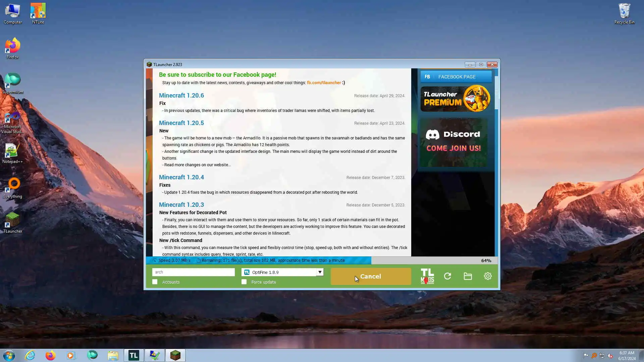
Task: Open the TLauncher Premium banner
Action: point(455,99)
